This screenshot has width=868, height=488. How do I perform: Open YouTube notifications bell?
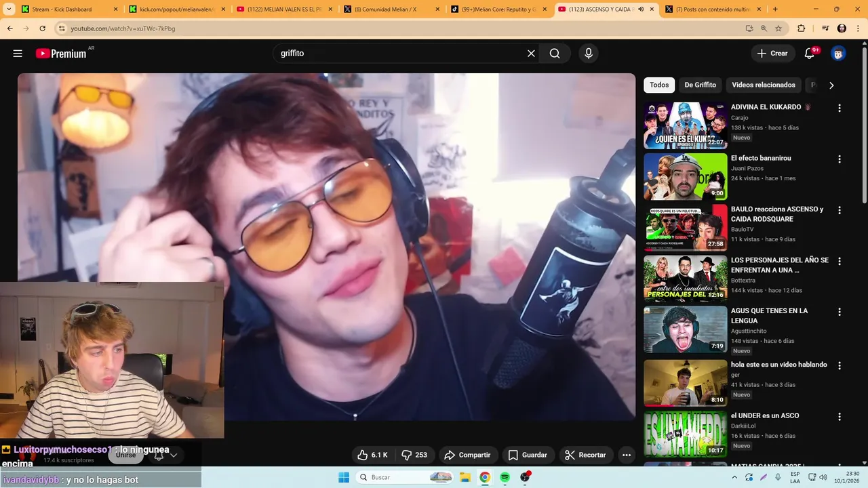[x=810, y=54]
